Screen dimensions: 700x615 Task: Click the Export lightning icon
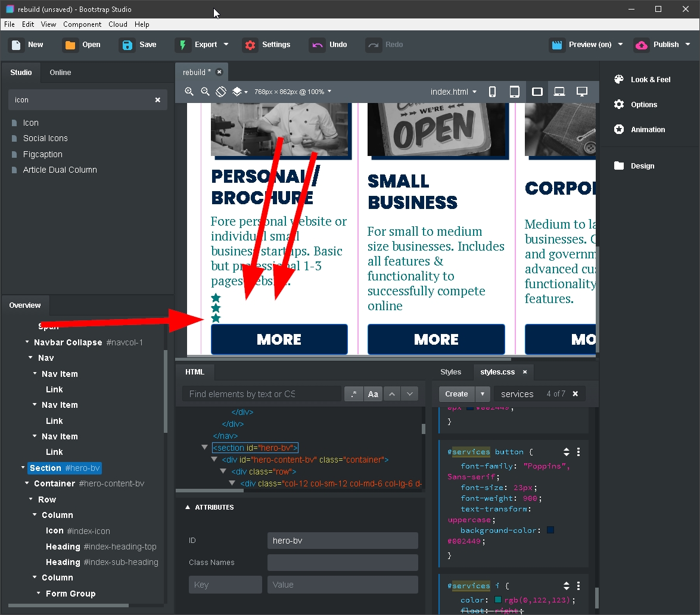182,45
